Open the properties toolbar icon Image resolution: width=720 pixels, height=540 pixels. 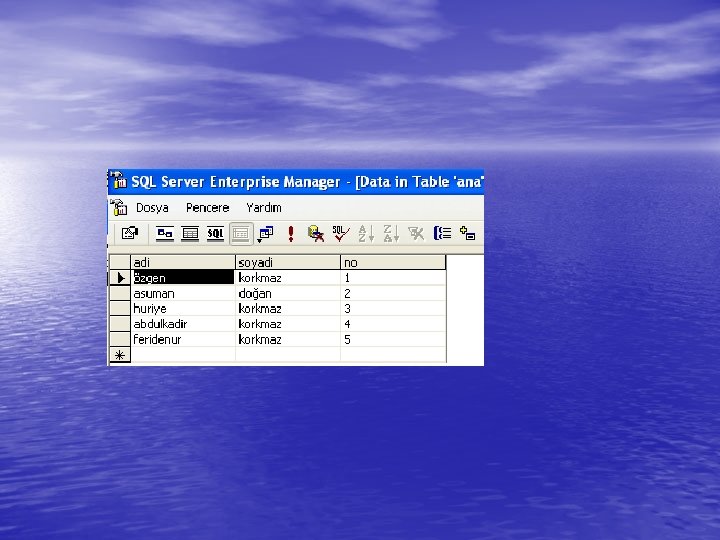pos(130,233)
